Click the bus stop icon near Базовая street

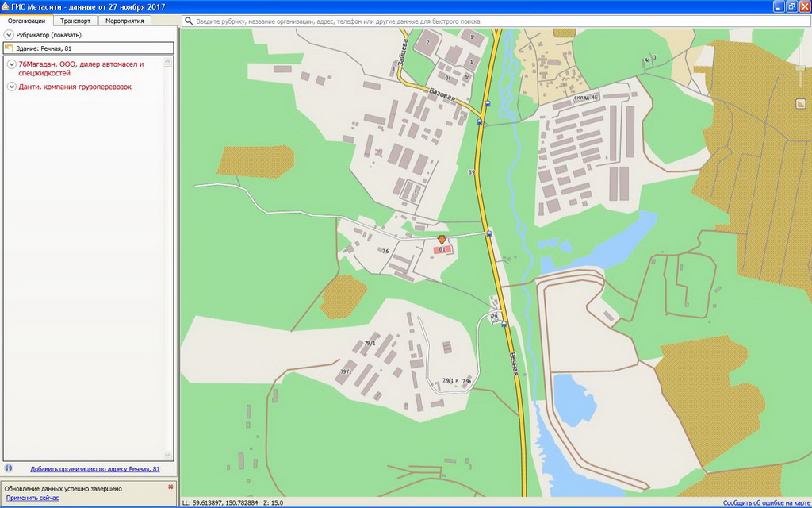[487, 103]
